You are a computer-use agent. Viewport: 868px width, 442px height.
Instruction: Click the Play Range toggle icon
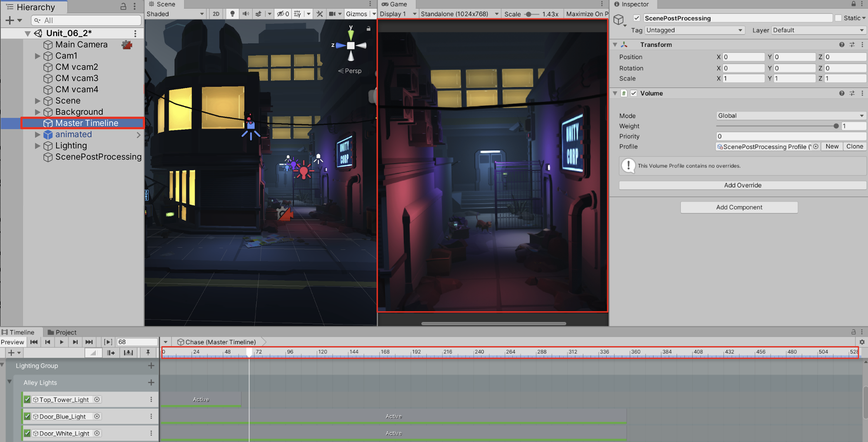[x=108, y=342]
